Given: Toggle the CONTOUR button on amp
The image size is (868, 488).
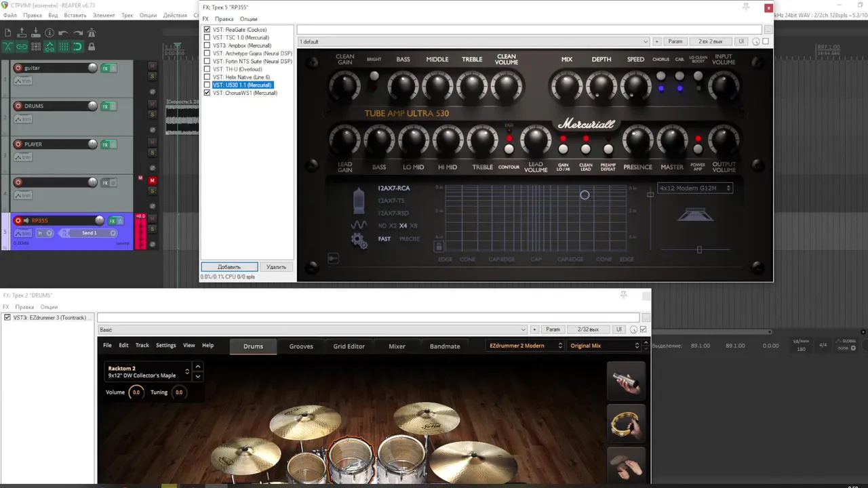Looking at the screenshot, I should [x=509, y=148].
